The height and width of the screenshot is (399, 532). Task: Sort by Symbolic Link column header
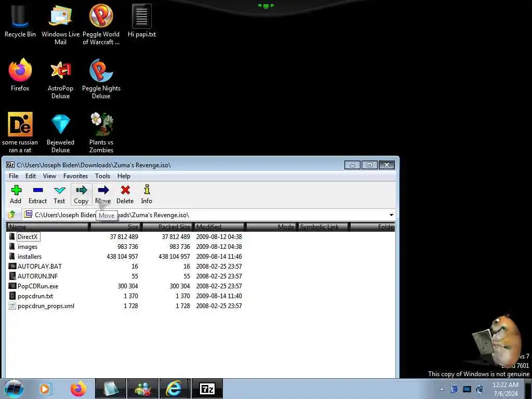(x=323, y=227)
